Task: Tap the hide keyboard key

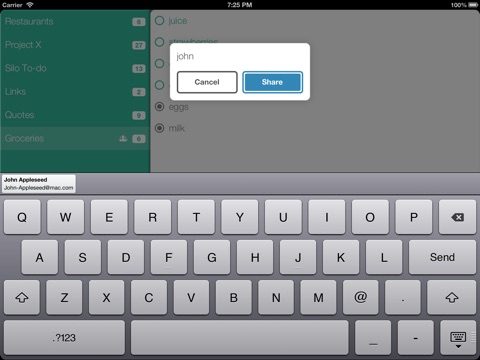Action: coord(458,338)
